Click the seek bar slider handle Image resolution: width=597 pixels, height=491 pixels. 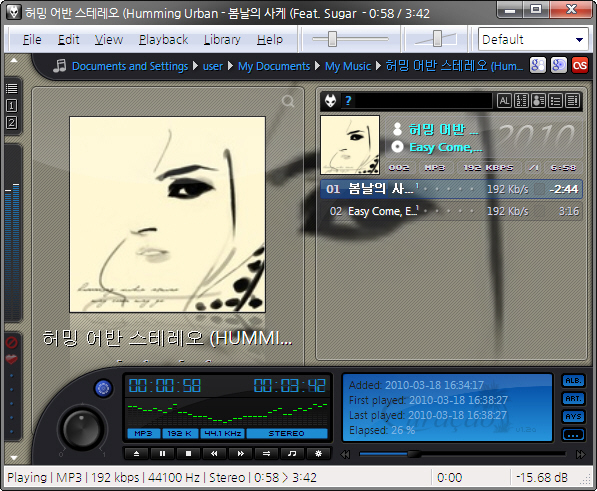click(414, 454)
